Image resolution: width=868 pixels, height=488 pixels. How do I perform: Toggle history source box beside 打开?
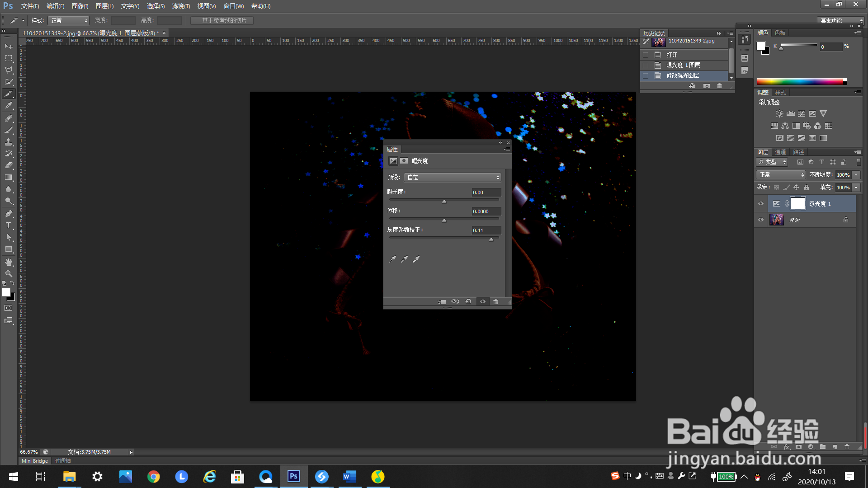click(646, 55)
